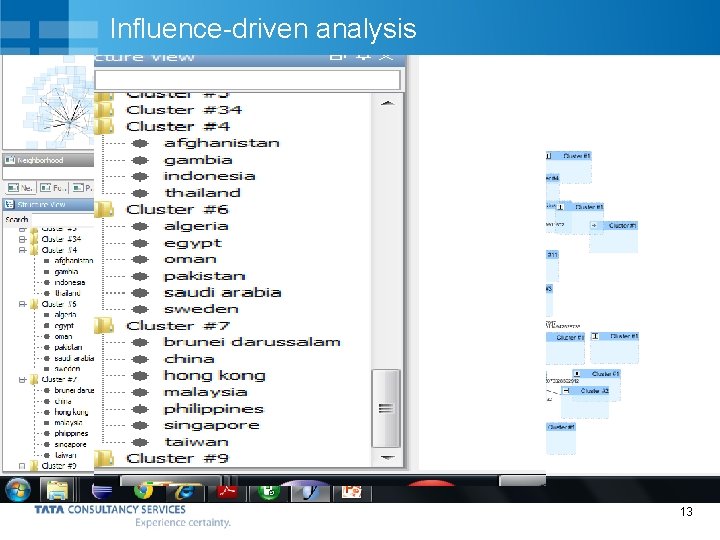Select 'singapore' in the enlarged tree
This screenshot has width=720, height=540.
coord(212,426)
